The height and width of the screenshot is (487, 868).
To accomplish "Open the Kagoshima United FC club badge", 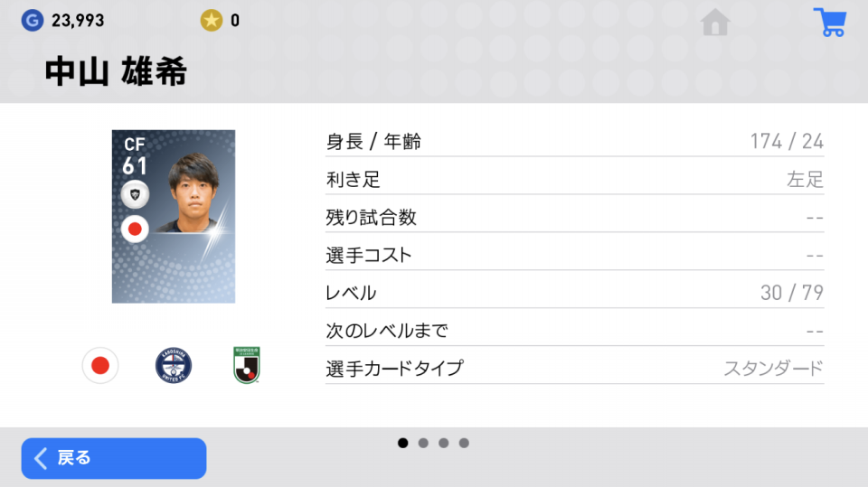I will (174, 365).
